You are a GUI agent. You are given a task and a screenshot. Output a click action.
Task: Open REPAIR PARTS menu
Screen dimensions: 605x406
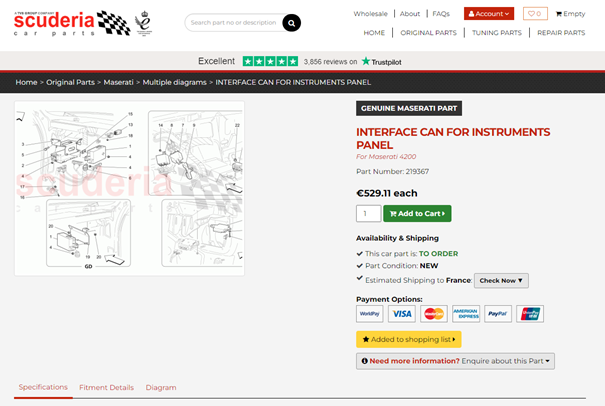(561, 33)
